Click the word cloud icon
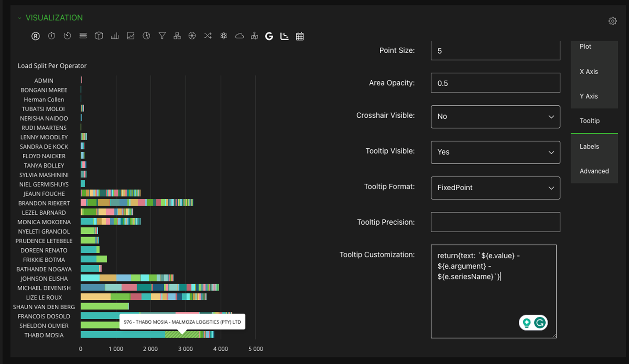The image size is (629, 364). [x=239, y=36]
